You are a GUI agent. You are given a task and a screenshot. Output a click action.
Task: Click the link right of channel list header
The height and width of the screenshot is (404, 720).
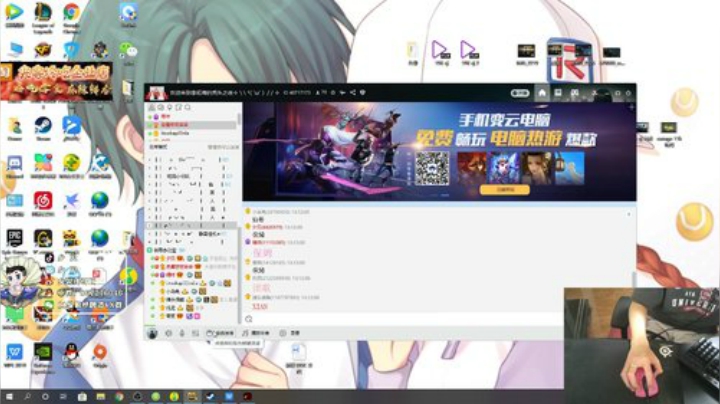coord(223,147)
